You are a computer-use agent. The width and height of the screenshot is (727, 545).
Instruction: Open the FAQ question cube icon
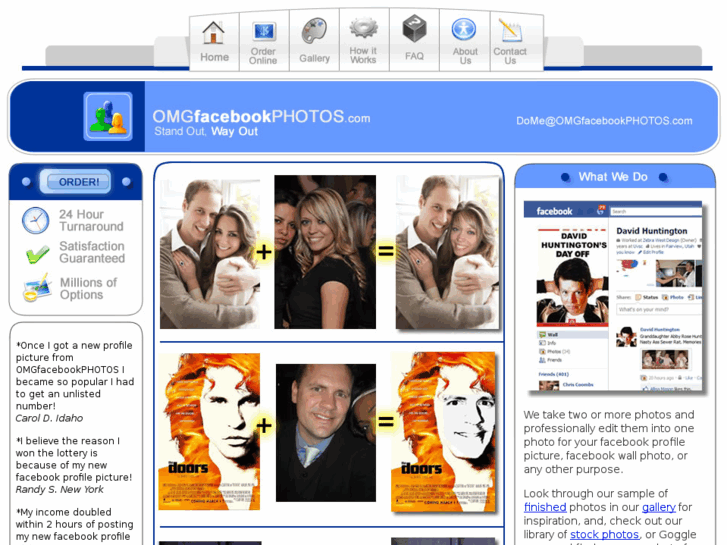pos(414,28)
